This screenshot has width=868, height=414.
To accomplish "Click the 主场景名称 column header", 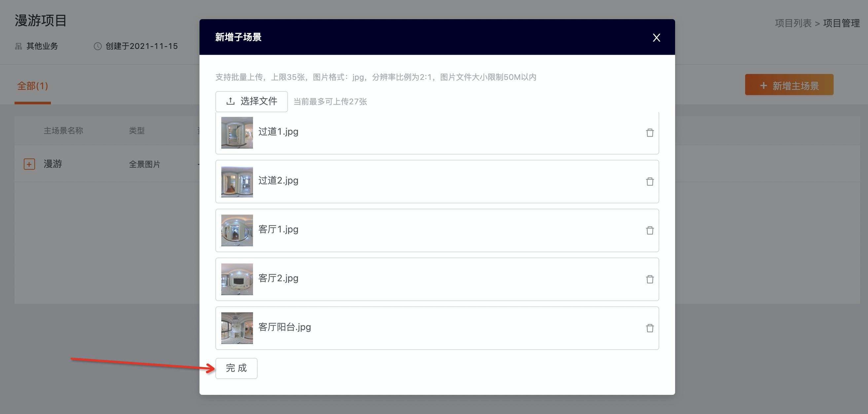I will (63, 131).
